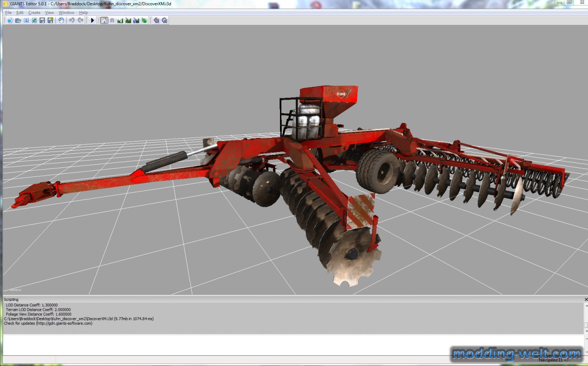Click the gray arch-shaped toolbar icon
Screen dimensions: 588x366
pos(112,20)
